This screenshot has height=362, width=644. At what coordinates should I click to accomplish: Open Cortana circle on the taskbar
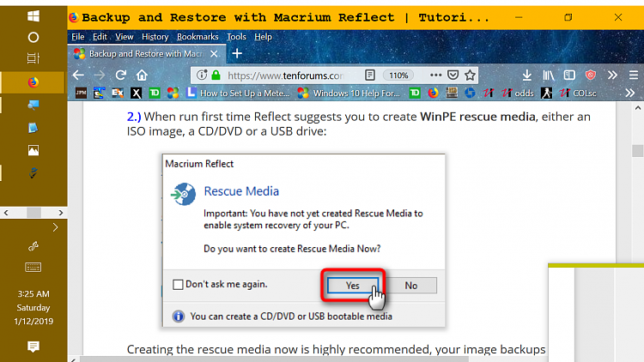tap(33, 38)
